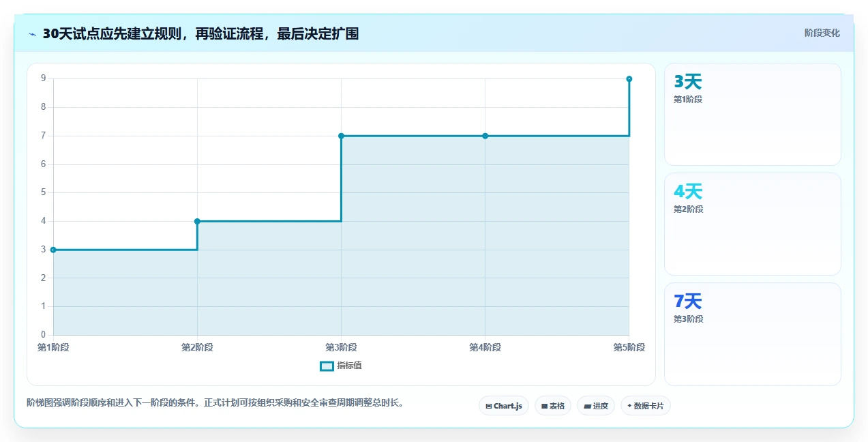
Task: Click the y-axis value 9
Action: 43,78
